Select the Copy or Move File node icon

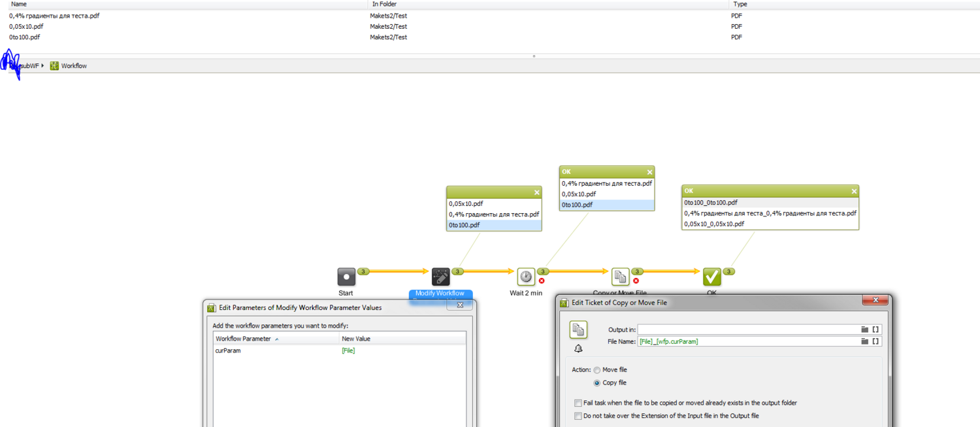[621, 277]
